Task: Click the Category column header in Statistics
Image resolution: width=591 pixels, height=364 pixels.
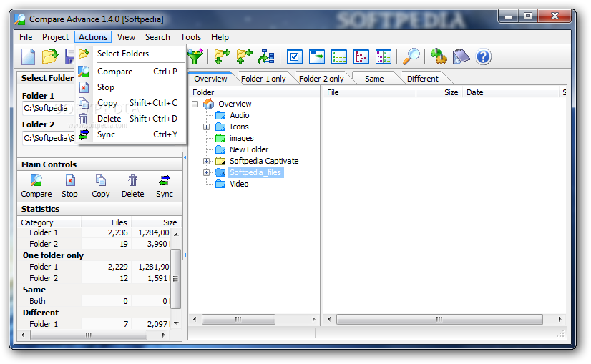Action: click(x=49, y=222)
